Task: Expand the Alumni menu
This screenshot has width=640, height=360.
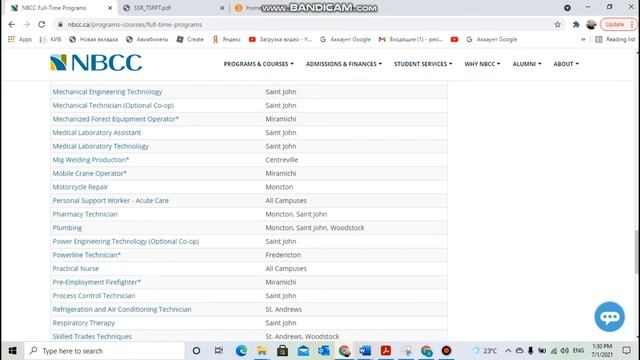Action: pyautogui.click(x=527, y=64)
